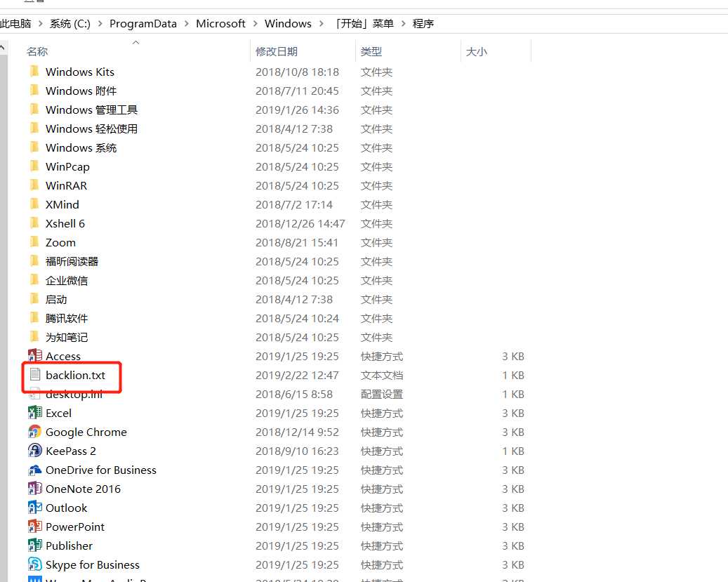728x582 pixels.
Task: Click the date 2018/6/15 8:58
Action: pos(294,394)
